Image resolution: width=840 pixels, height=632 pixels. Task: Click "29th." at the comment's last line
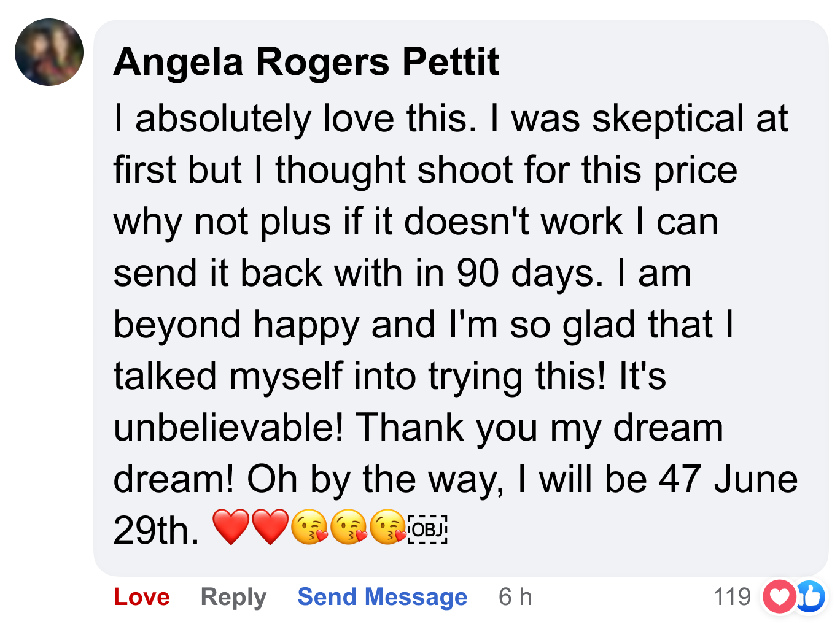[x=156, y=531]
